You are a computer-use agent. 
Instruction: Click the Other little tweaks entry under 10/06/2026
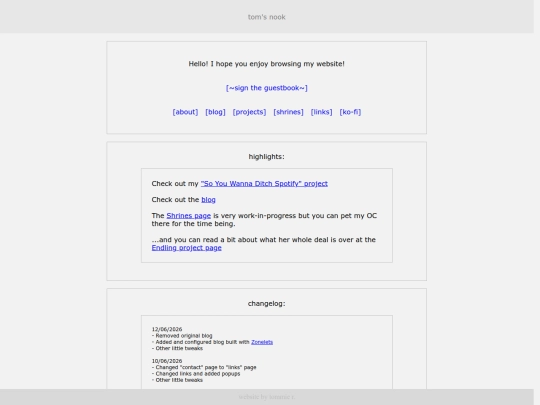(177, 380)
